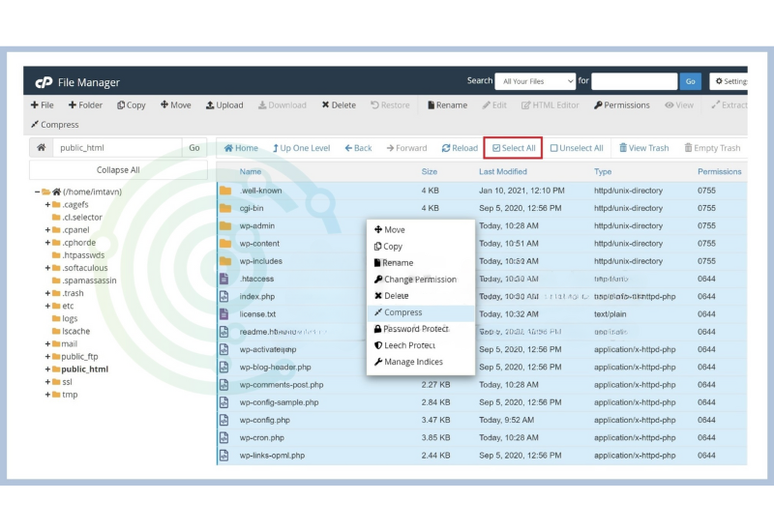Choose Change Permission from context menu
Viewport: 774px width, 532px height.
[421, 280]
